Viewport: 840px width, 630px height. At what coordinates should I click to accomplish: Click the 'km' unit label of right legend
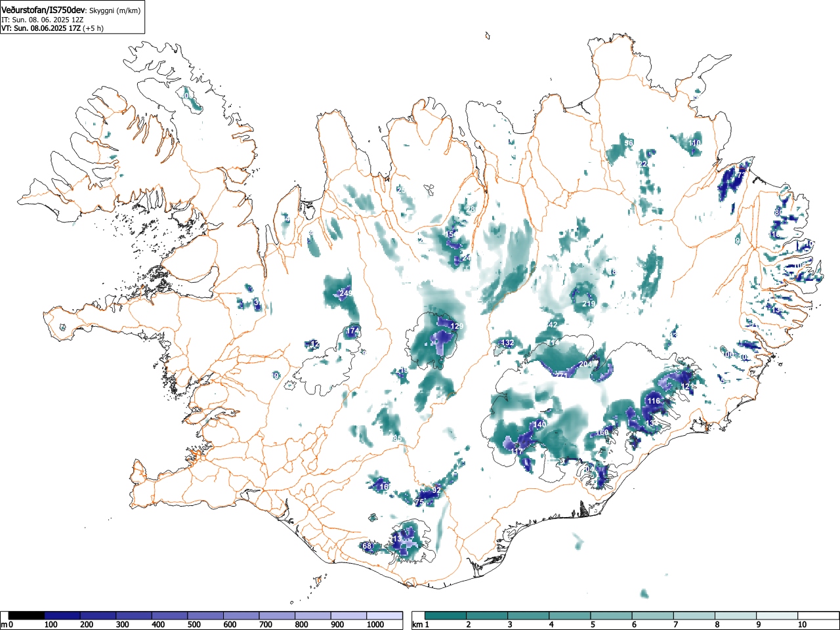417,625
